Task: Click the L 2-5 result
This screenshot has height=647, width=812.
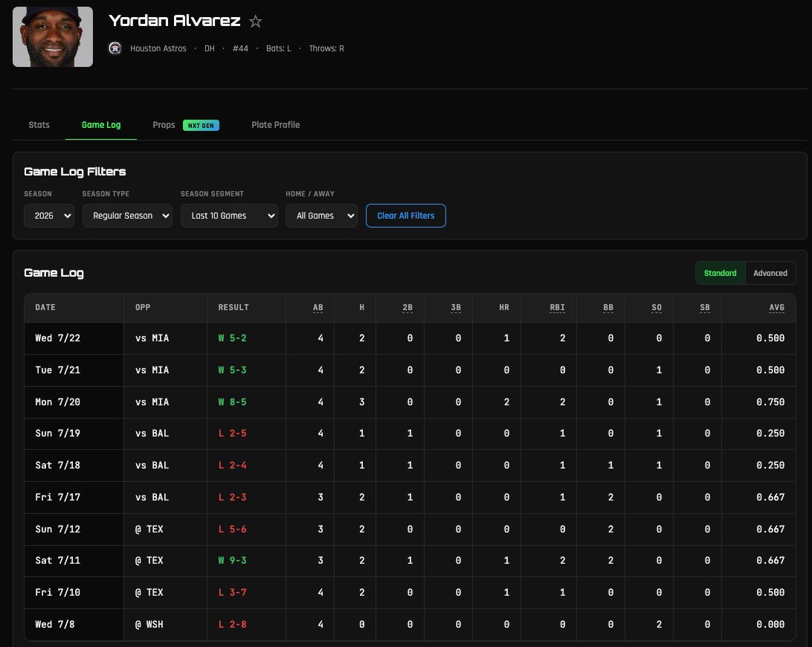Action: (233, 433)
